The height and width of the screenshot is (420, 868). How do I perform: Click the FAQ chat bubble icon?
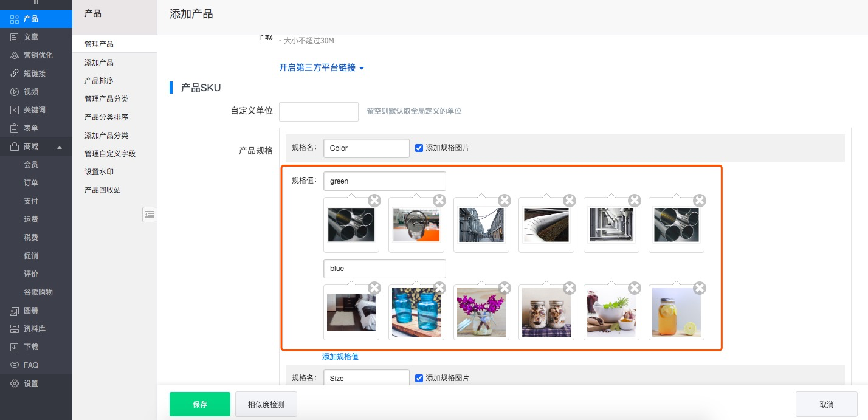[15, 365]
